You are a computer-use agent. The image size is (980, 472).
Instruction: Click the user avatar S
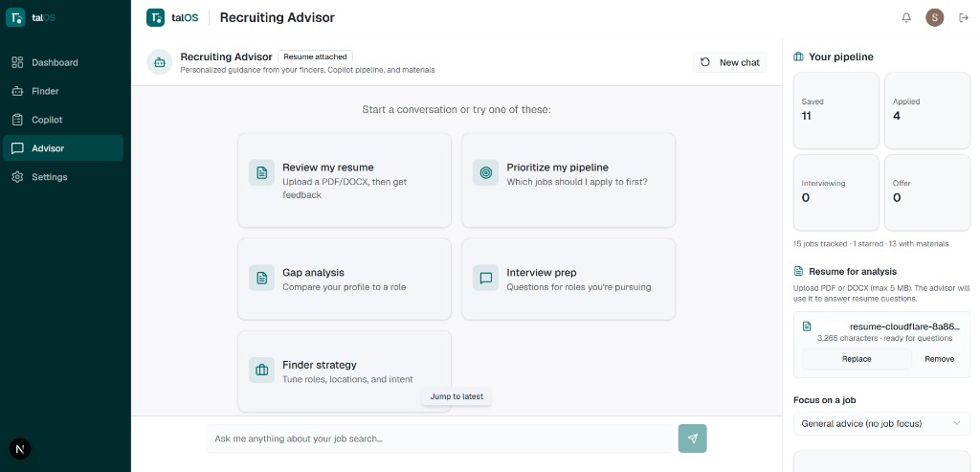click(934, 17)
